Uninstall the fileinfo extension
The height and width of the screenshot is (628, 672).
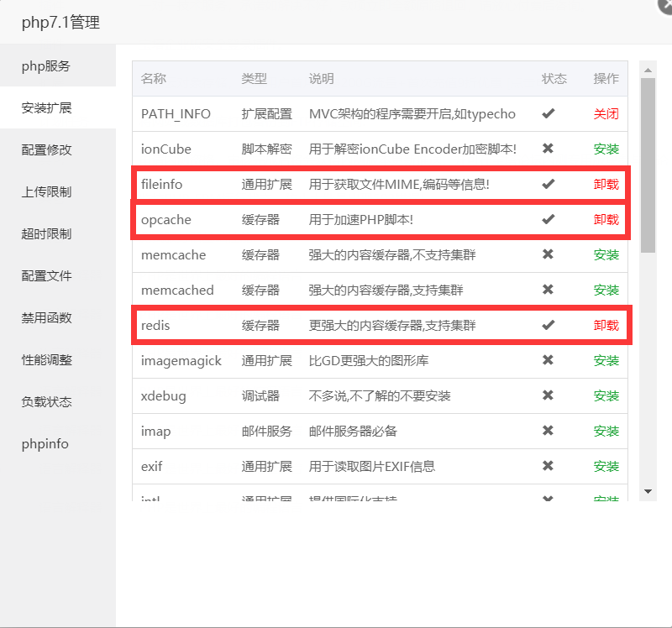point(606,184)
